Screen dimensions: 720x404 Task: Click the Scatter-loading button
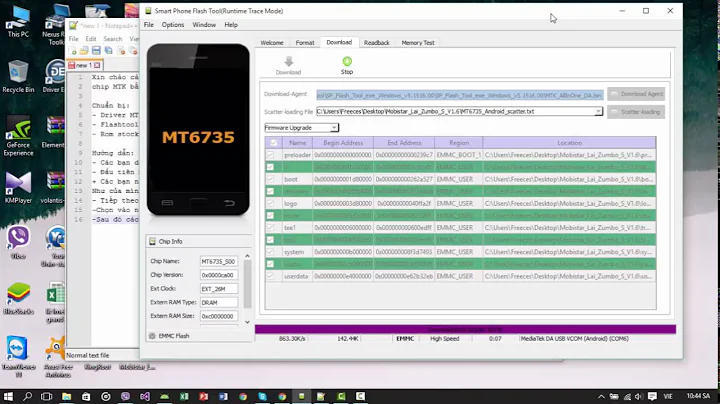pos(636,112)
